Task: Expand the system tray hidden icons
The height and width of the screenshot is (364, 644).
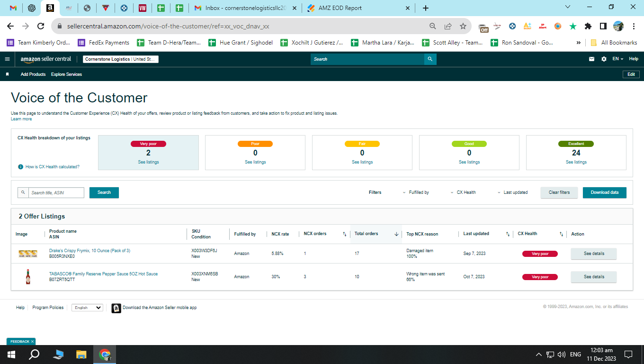Action: click(x=538, y=355)
